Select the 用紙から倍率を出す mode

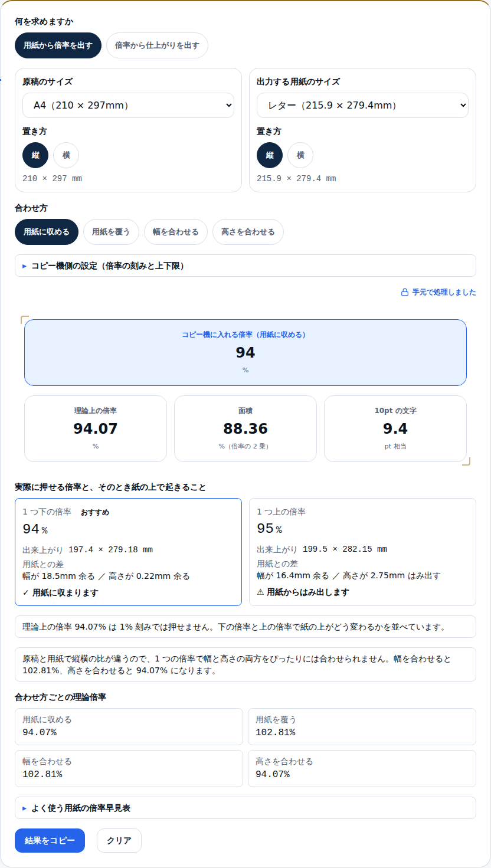(x=58, y=45)
